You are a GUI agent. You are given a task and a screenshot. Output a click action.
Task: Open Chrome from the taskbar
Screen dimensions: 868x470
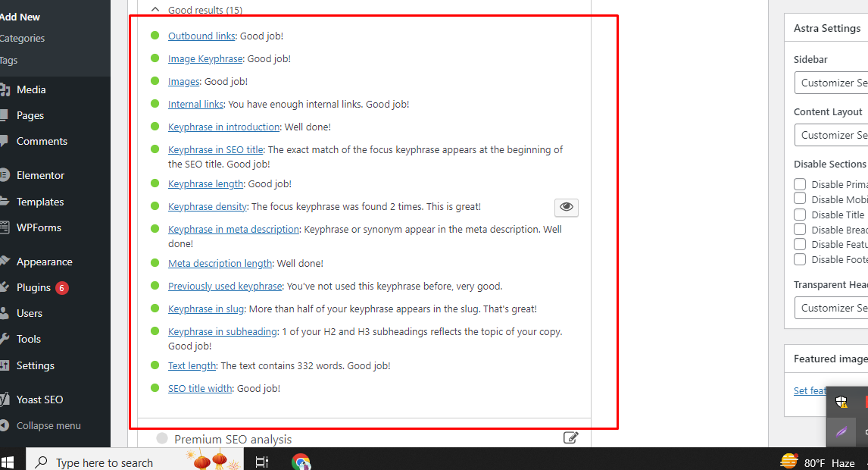coord(301,462)
